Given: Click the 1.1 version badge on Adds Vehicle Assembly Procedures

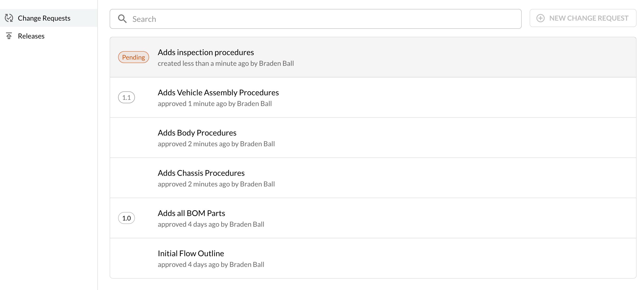Looking at the screenshot, I should click(x=127, y=97).
